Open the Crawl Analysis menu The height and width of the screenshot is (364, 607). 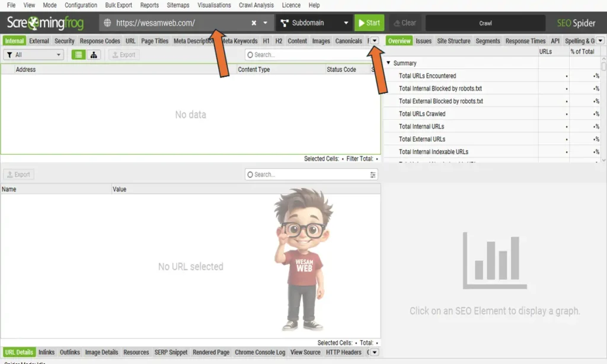pos(256,5)
